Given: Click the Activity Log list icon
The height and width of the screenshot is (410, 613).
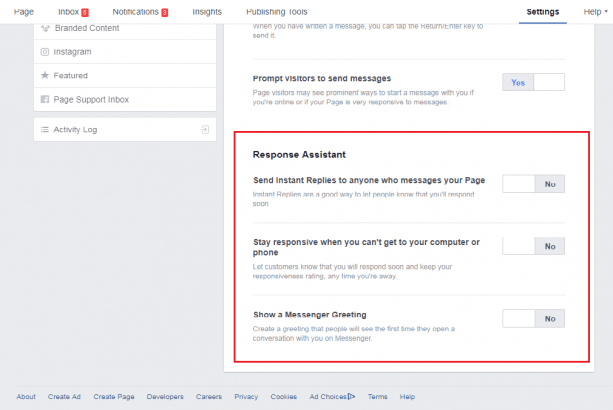Looking at the screenshot, I should pyautogui.click(x=44, y=130).
